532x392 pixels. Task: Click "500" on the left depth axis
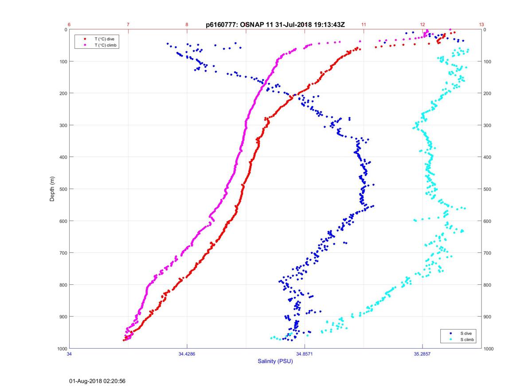[x=63, y=189]
